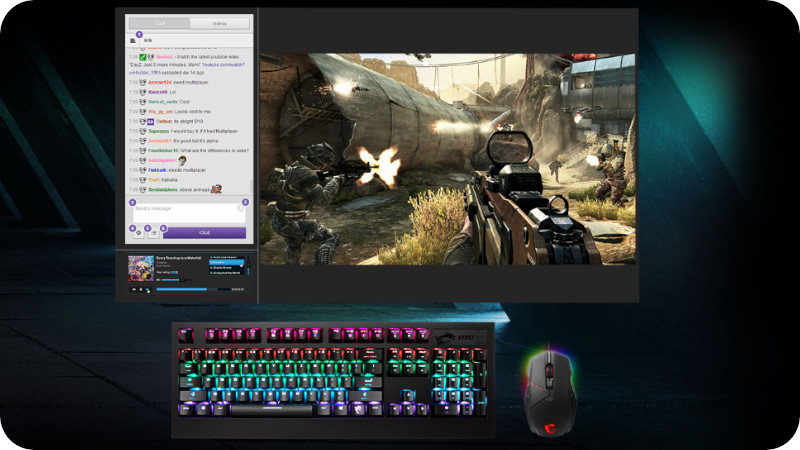The width and height of the screenshot is (800, 450).
Task: Open chat settings gear
Action: pos(138,233)
